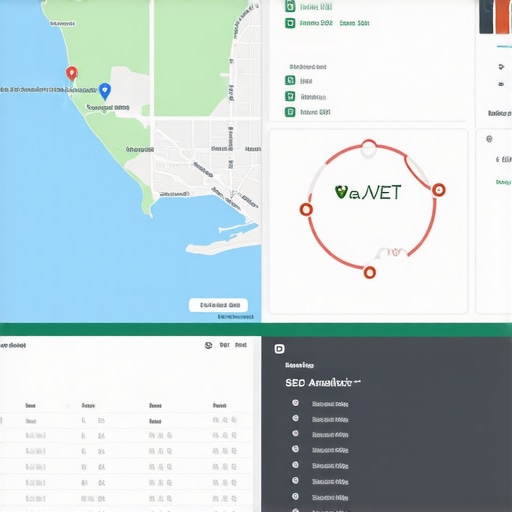Click the white rounded-square icon heading the dark panel
Screen dimensions: 512x512
pyautogui.click(x=279, y=349)
